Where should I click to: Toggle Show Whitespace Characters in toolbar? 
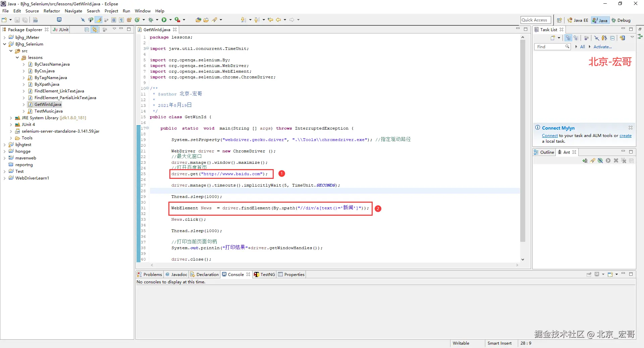coord(121,20)
